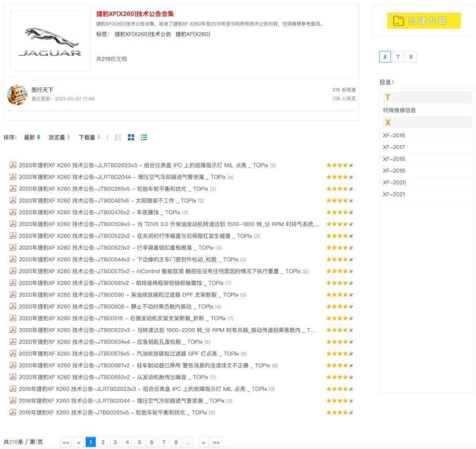Go to page 5

(139, 442)
